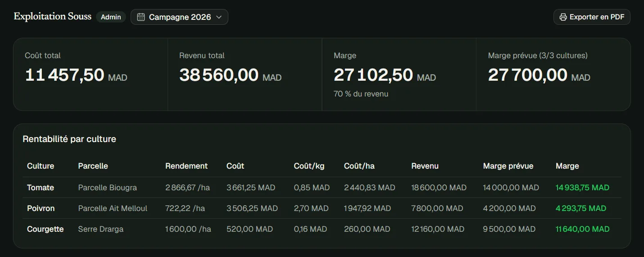
Task: Click the 14 000,00 MAD planned margin
Action: point(511,188)
